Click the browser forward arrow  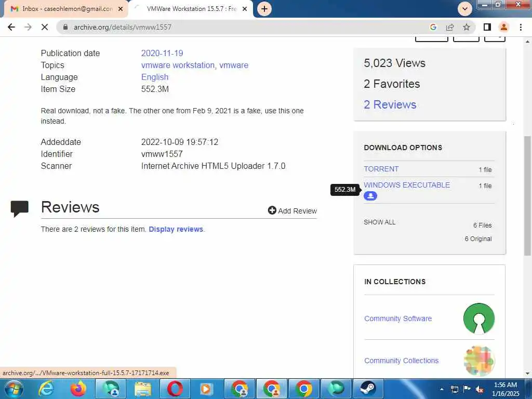28,27
